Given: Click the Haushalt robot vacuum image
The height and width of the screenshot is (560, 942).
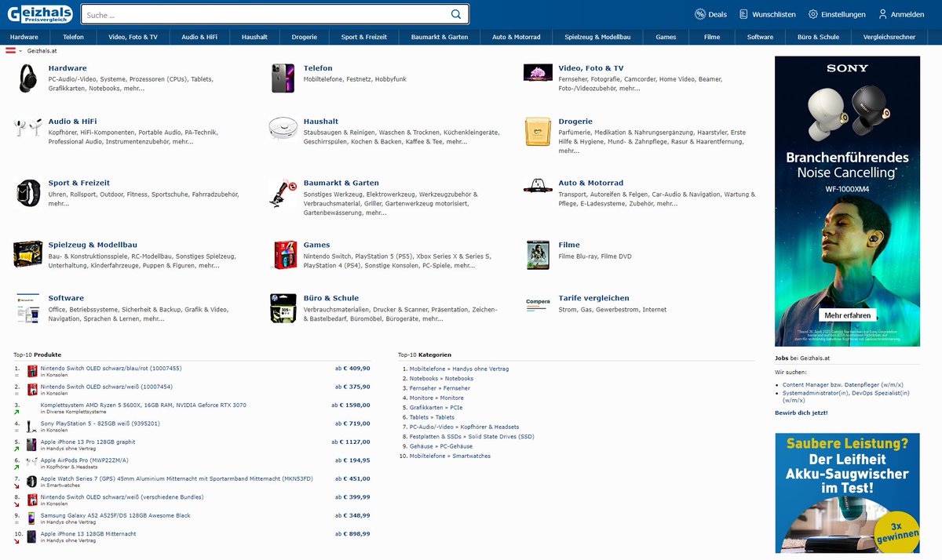Looking at the screenshot, I should click(x=283, y=128).
